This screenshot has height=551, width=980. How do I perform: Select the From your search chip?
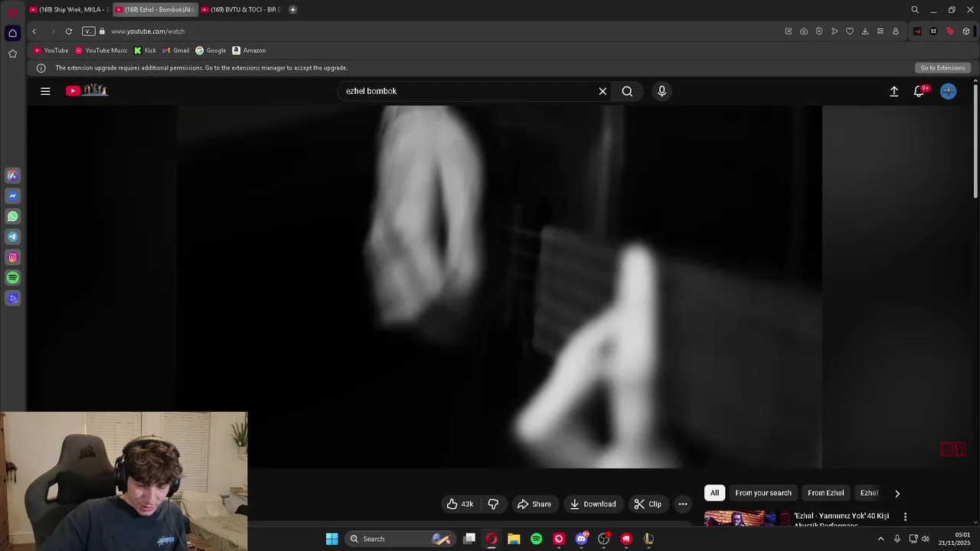pyautogui.click(x=763, y=493)
